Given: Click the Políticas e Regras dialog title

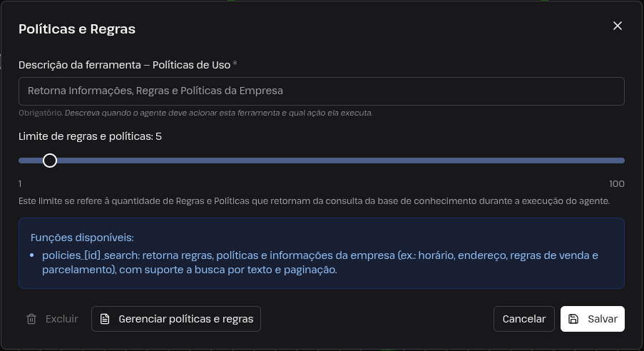Looking at the screenshot, I should click(x=77, y=29).
